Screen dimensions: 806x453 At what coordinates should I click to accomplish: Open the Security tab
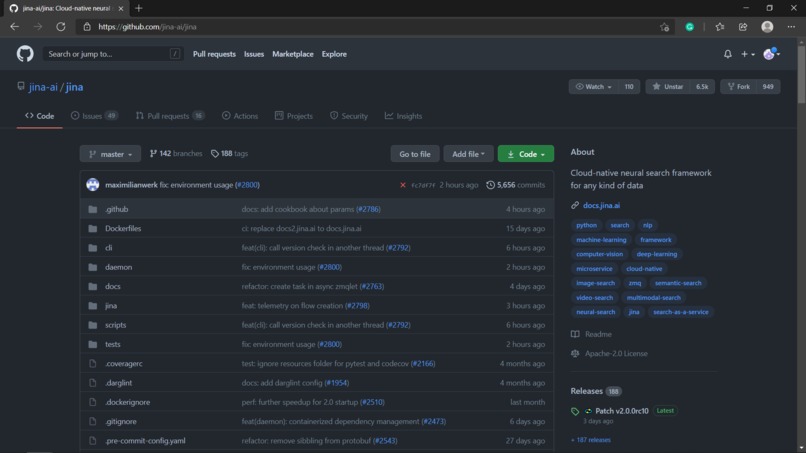349,116
